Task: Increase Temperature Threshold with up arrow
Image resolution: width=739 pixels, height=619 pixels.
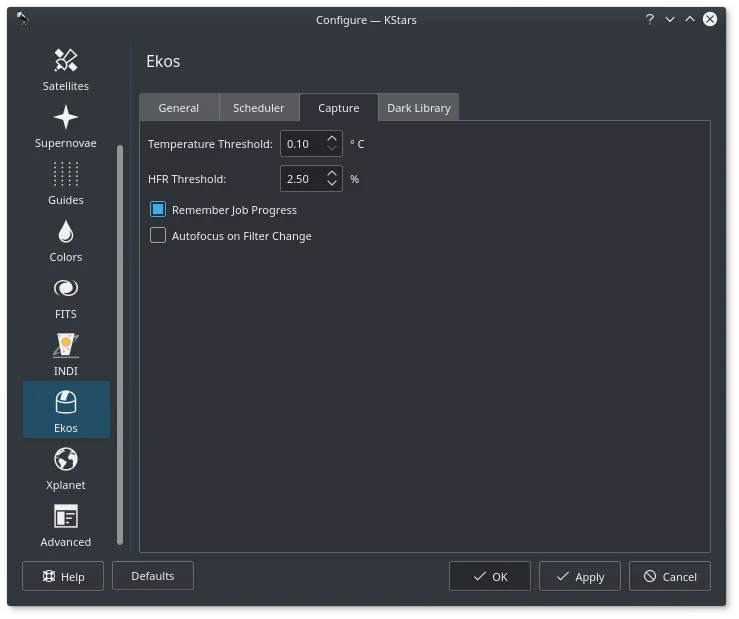Action: 332,139
